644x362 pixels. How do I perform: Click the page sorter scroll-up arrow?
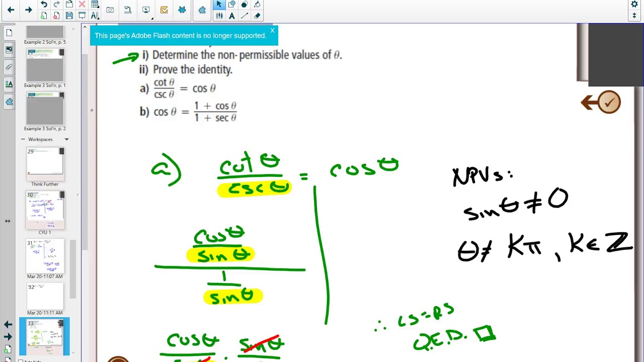tap(73, 29)
